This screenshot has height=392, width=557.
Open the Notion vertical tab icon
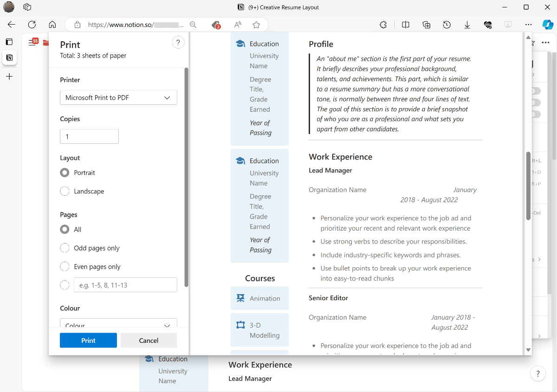click(x=9, y=58)
